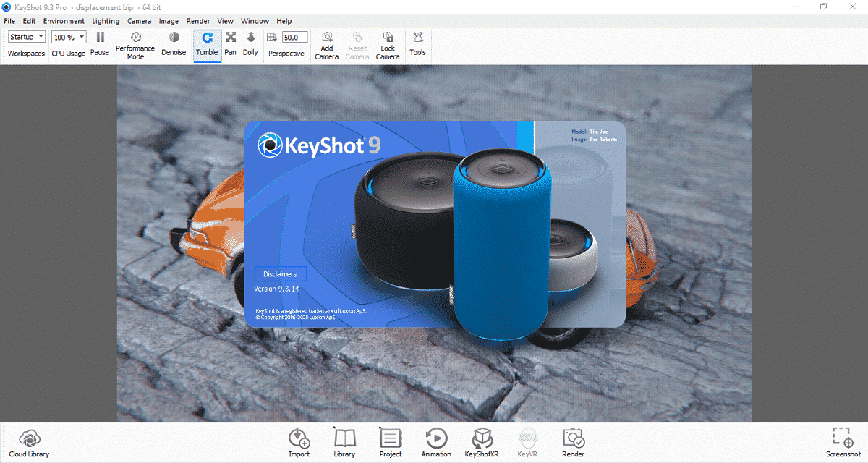Viewport: 868px width, 463px height.
Task: Click the Version 9.3.14 text
Action: tap(276, 289)
